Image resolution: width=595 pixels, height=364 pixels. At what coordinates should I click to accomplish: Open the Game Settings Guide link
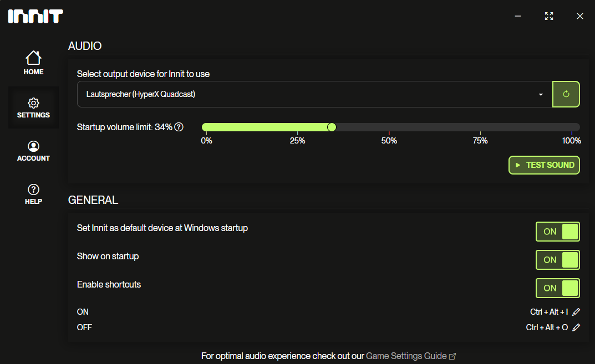410,356
